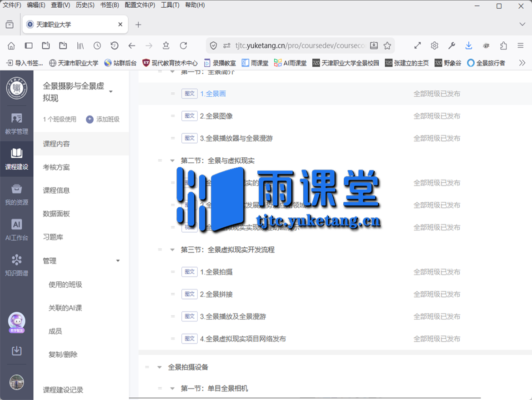Image resolution: width=532 pixels, height=400 pixels.
Task: Collapse the 第二节：全景与虚拟现实 section
Action: point(172,160)
